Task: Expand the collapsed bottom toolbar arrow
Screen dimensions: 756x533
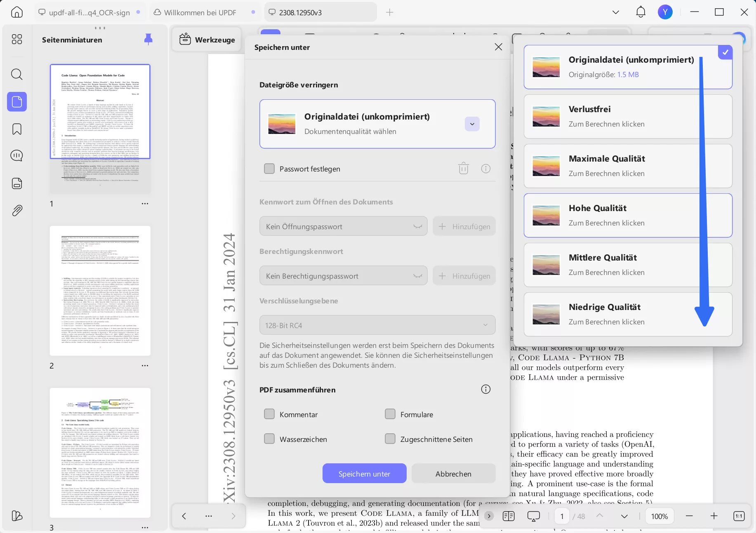Action: pos(489,516)
